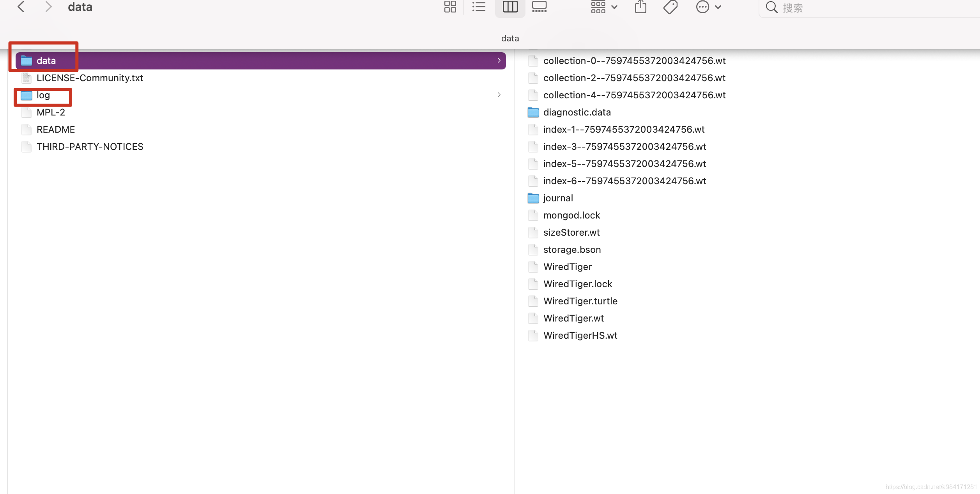Screen dimensions: 980x494
Task: Switch to list view
Action: (479, 7)
